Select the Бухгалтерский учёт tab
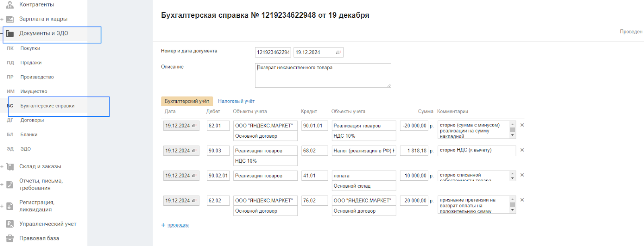Viewport: 644px width, 246px height. pyautogui.click(x=187, y=101)
